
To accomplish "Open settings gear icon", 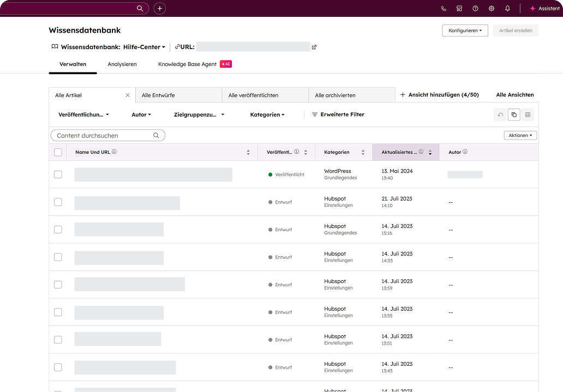I will (492, 9).
